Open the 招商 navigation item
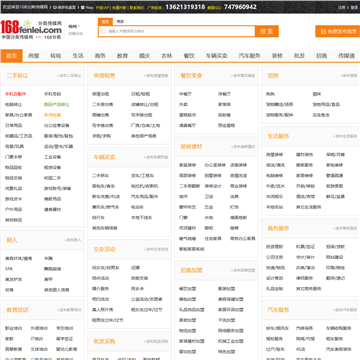The image size is (360, 360). tap(321, 56)
